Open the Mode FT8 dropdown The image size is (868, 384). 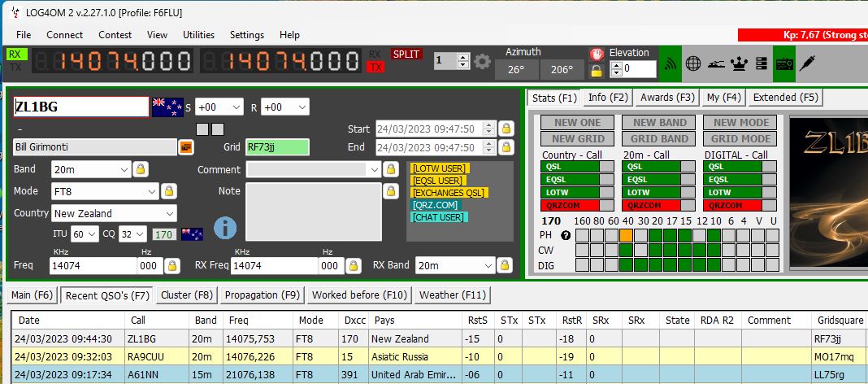(152, 192)
